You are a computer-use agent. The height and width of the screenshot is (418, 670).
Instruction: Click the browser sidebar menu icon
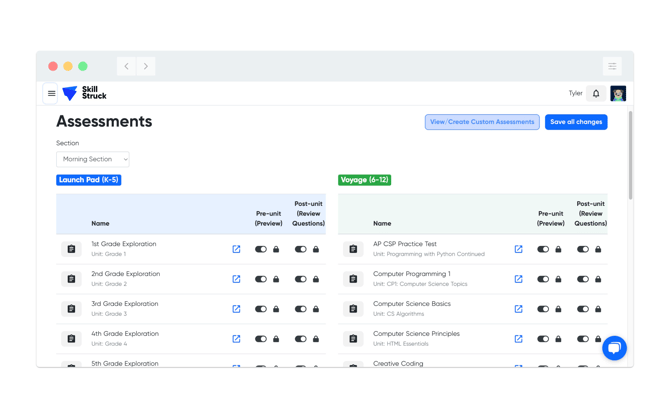click(x=612, y=66)
